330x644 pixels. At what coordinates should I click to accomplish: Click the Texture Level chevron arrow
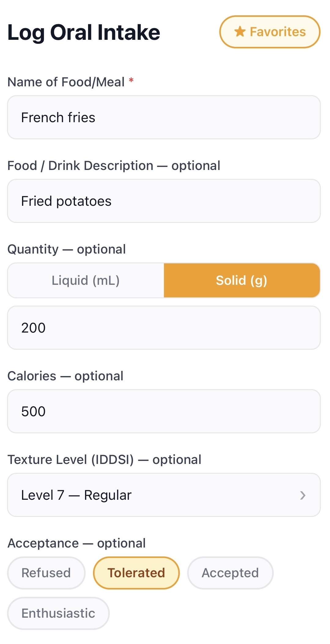303,495
